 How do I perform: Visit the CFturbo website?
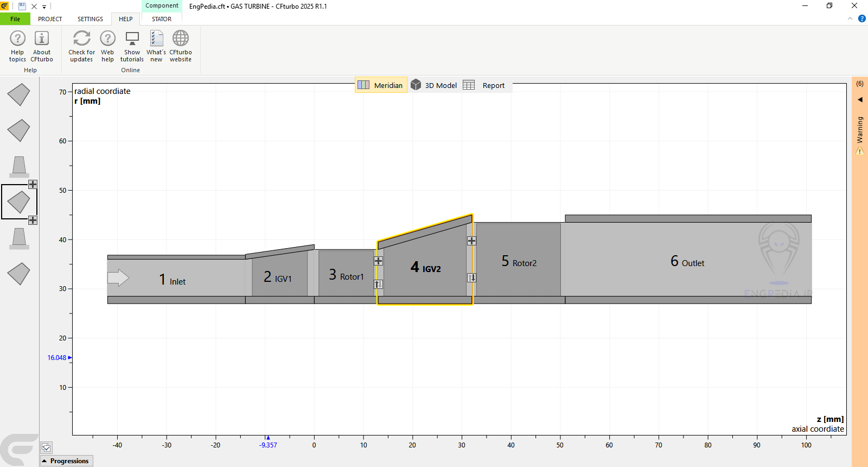tap(181, 46)
